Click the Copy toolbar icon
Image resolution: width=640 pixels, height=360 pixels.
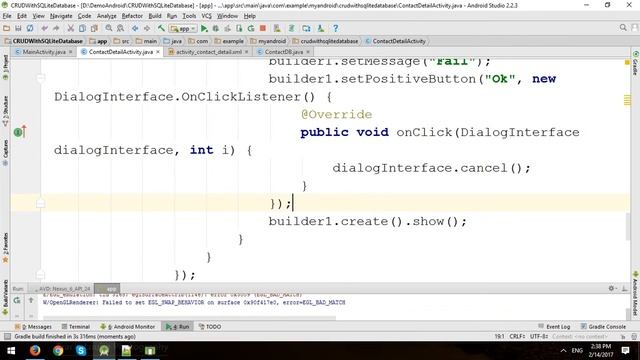[x=82, y=28]
